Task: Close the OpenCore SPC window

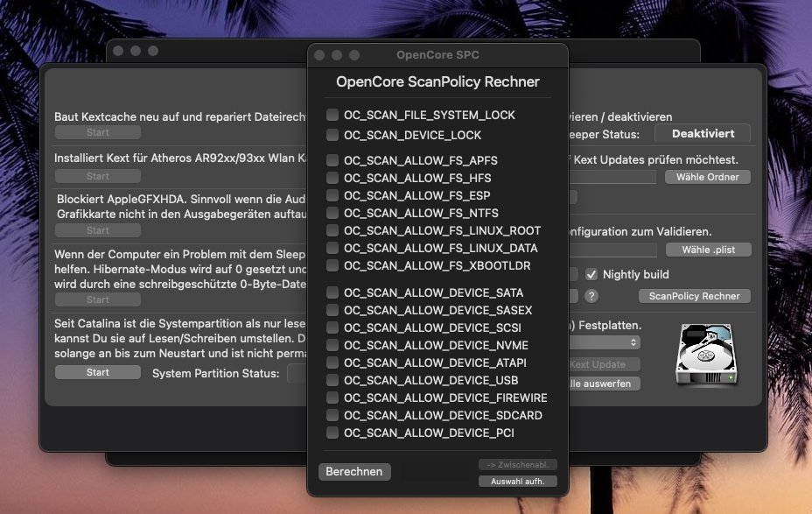Action: (x=319, y=55)
